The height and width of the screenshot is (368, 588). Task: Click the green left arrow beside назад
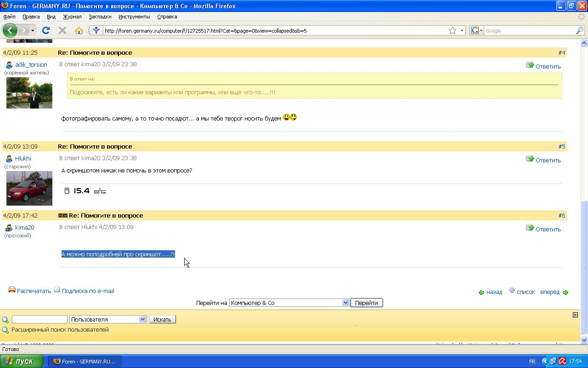[481, 292]
